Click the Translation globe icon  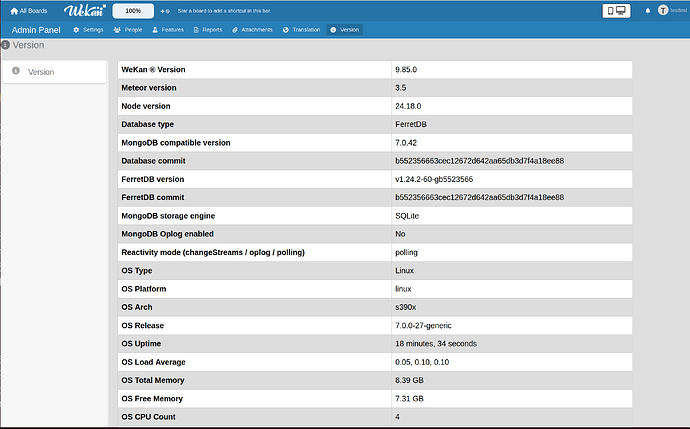pyautogui.click(x=286, y=30)
